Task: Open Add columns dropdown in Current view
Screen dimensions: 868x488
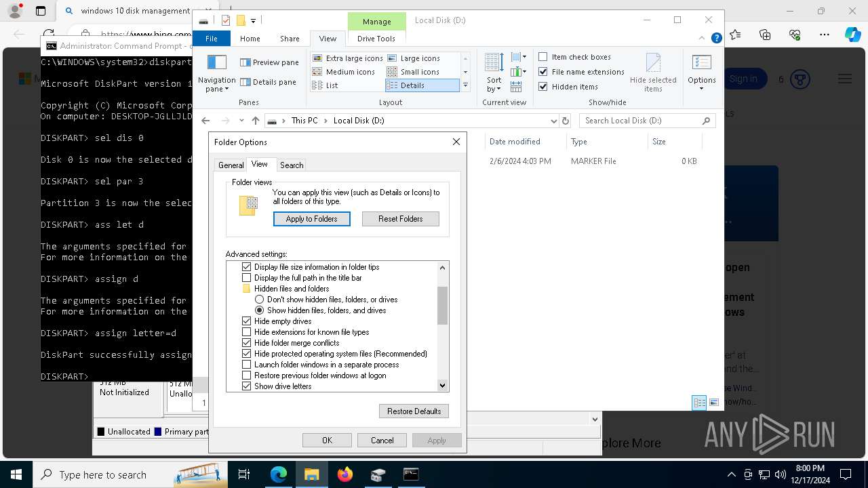Action: coord(519,72)
